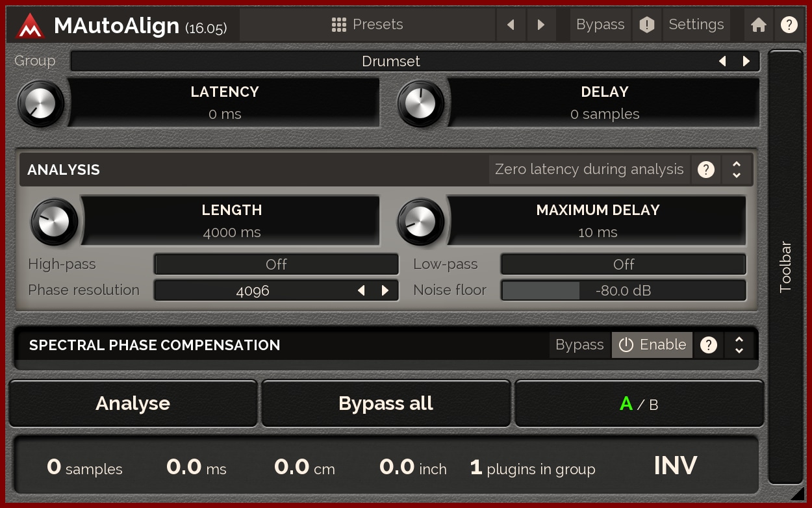Select previous Group with left arrow
The width and height of the screenshot is (812, 508).
click(x=722, y=61)
